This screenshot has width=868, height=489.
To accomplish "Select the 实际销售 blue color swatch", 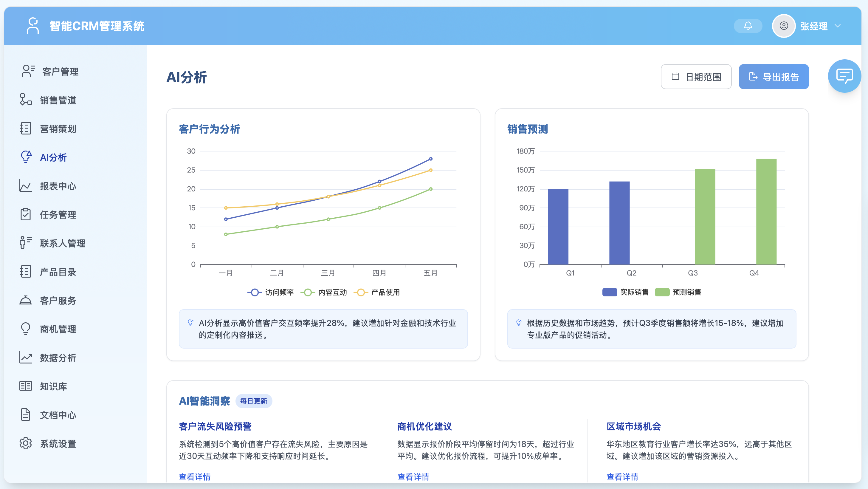I will (x=610, y=292).
